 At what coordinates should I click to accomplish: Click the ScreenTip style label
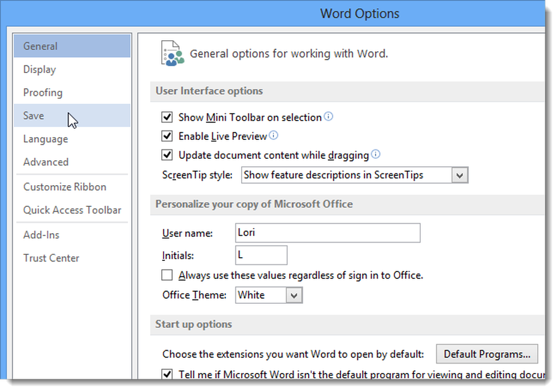[x=197, y=175]
